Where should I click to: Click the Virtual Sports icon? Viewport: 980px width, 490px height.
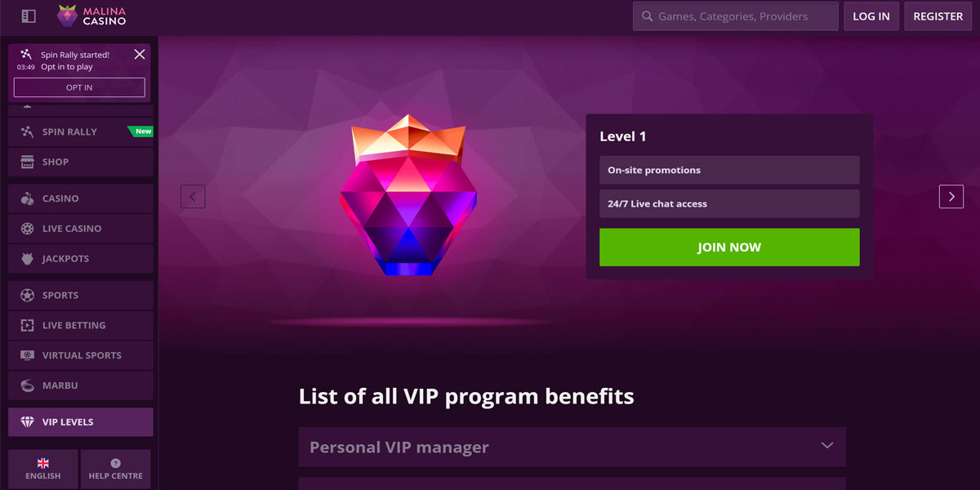coord(27,355)
